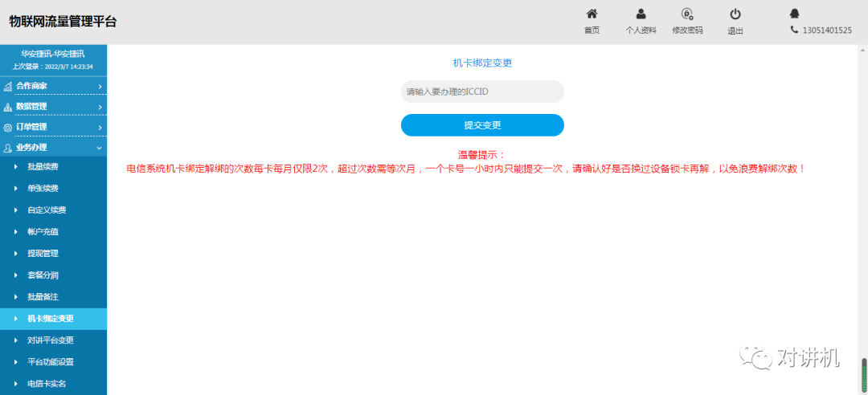
Task: Click the 订单管理 gear icon
Action: tap(8, 127)
